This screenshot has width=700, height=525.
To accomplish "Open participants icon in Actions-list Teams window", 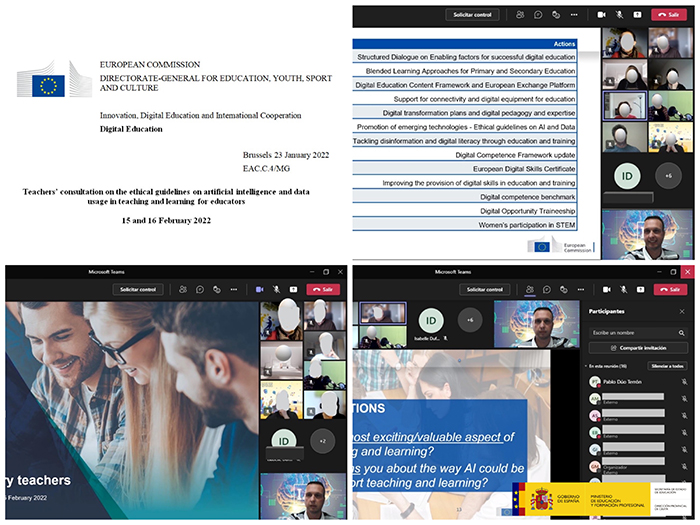I will click(520, 15).
